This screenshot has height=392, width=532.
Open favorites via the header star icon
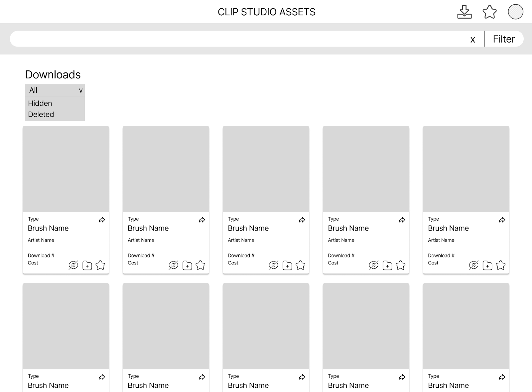point(489,12)
